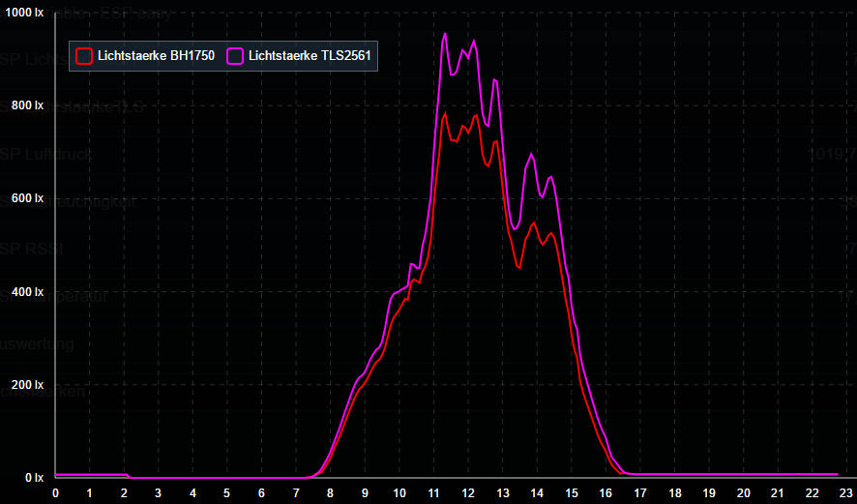Image resolution: width=857 pixels, height=504 pixels.
Task: Click the hour 10 x-axis label
Action: coord(399,493)
